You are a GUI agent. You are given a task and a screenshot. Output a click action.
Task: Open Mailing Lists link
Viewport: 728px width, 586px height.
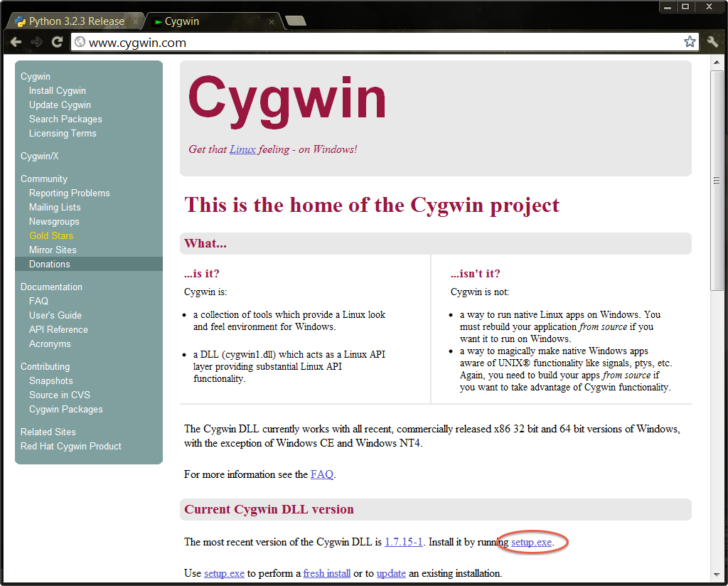(x=55, y=207)
